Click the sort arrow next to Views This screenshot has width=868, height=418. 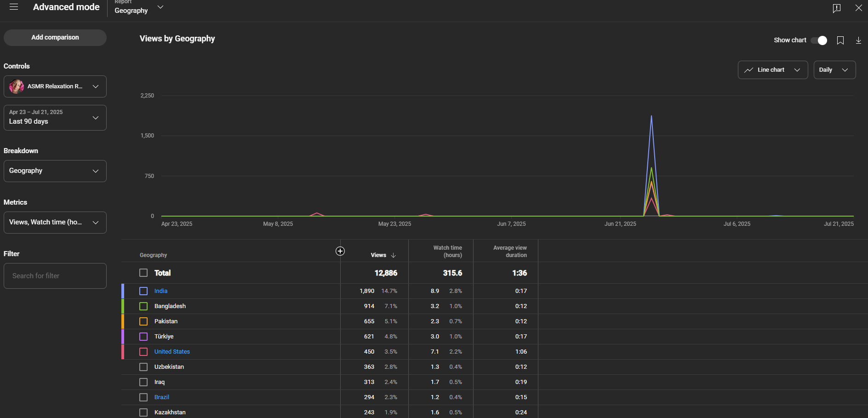[393, 255]
